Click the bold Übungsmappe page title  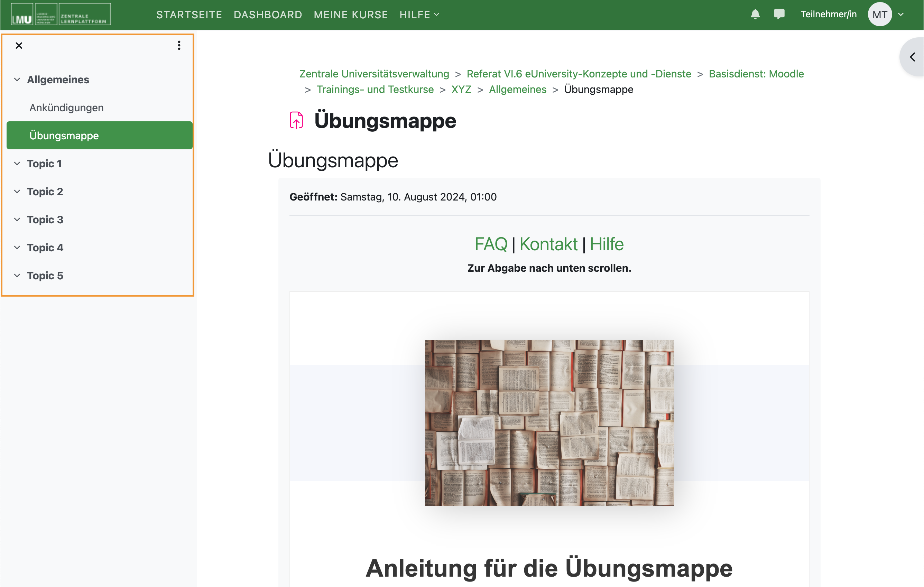(385, 120)
